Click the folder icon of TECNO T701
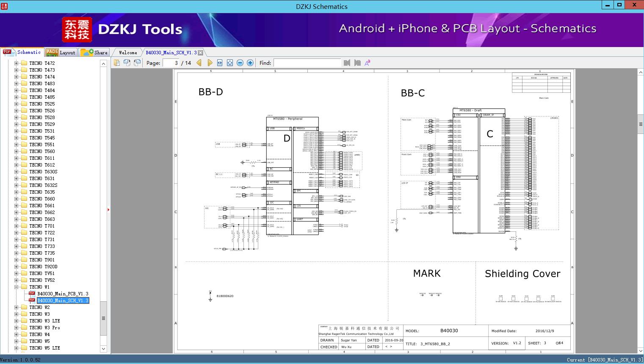The image size is (644, 364). point(24,226)
